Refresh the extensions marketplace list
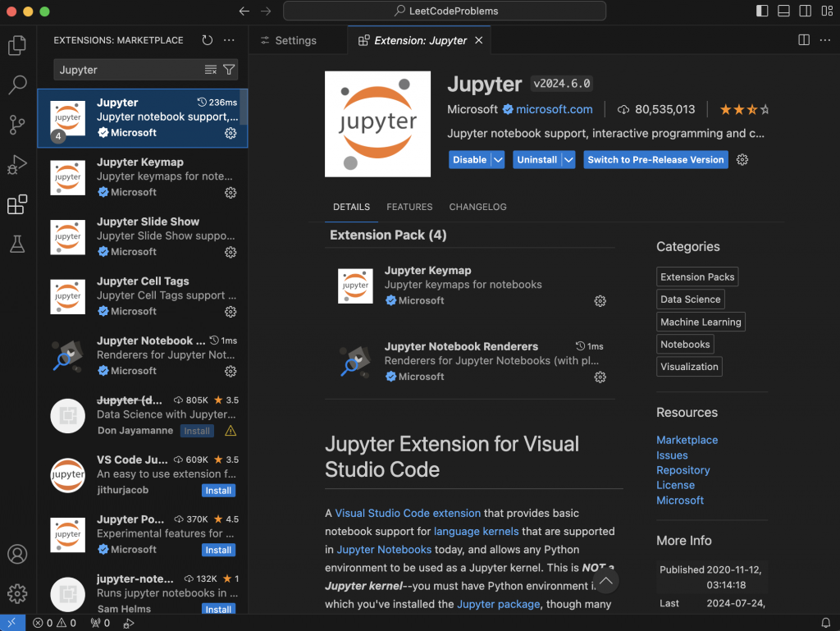840x631 pixels. pyautogui.click(x=208, y=40)
